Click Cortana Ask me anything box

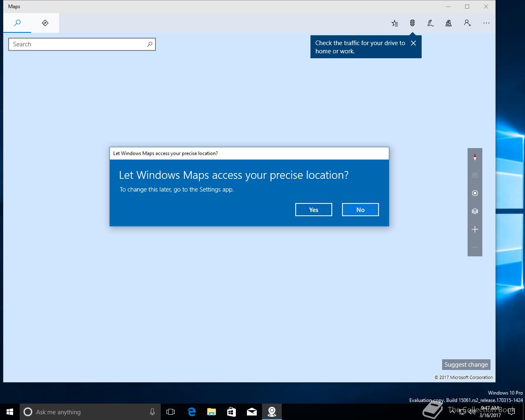coord(90,412)
